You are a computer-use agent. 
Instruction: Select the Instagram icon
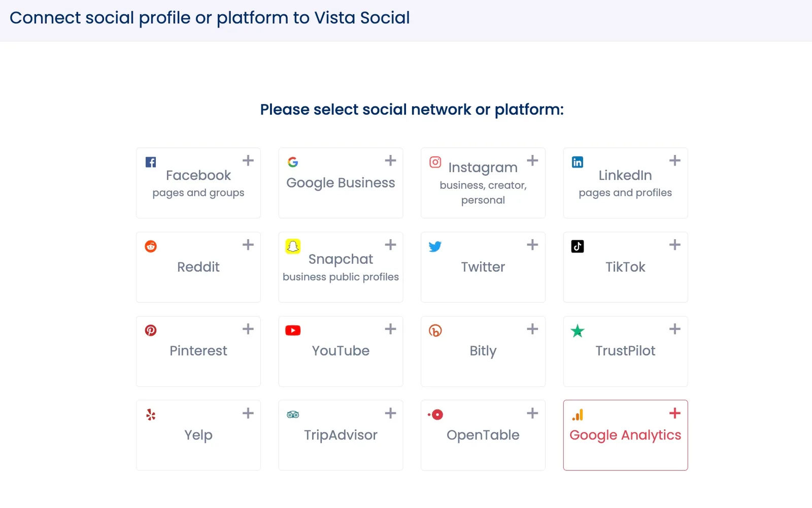[435, 162]
